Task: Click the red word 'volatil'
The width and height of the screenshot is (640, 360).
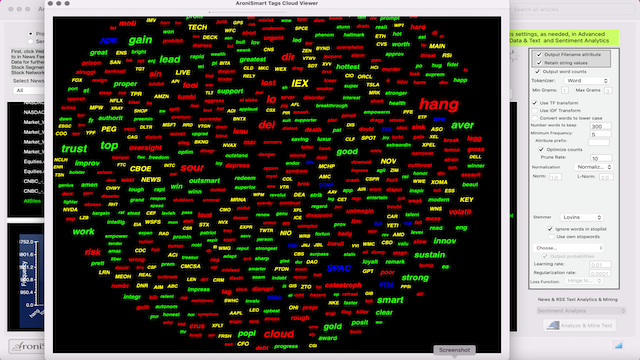Action: [460, 212]
